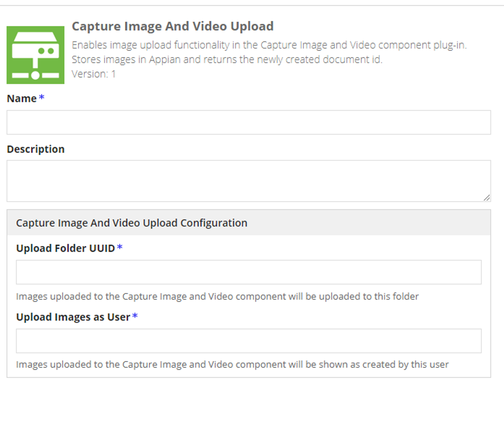Click the Upload Images as User label
Screen dimensions: 504x440
click(73, 317)
